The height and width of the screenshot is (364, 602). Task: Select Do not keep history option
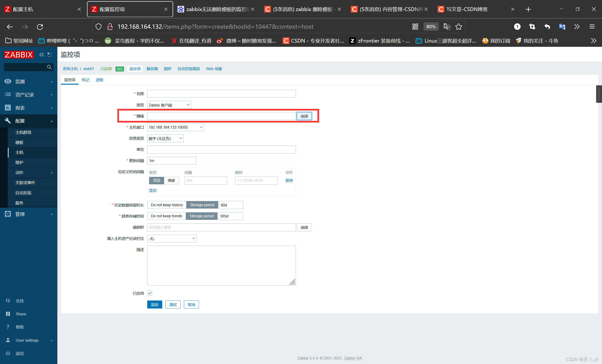[167, 205]
